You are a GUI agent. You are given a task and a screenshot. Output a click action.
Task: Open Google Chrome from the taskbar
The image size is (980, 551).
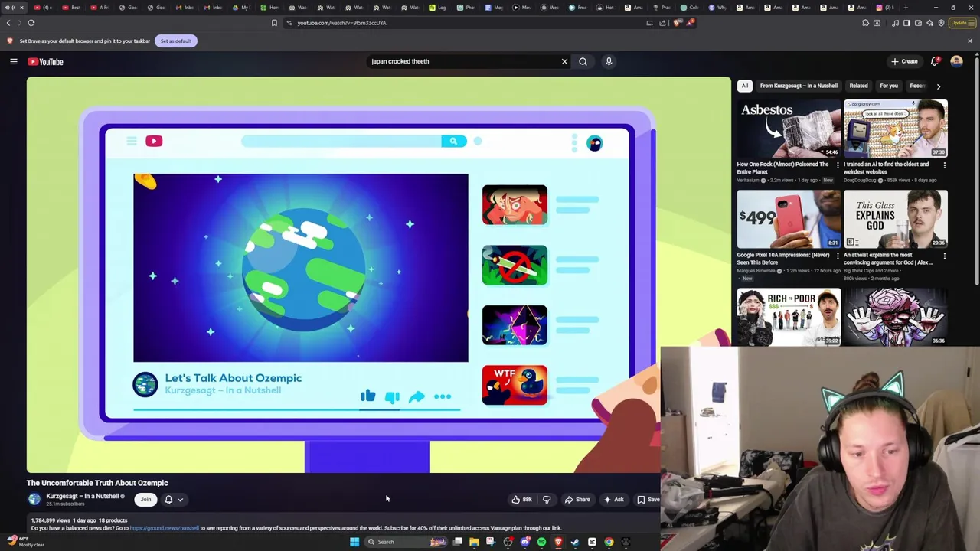pos(609,542)
